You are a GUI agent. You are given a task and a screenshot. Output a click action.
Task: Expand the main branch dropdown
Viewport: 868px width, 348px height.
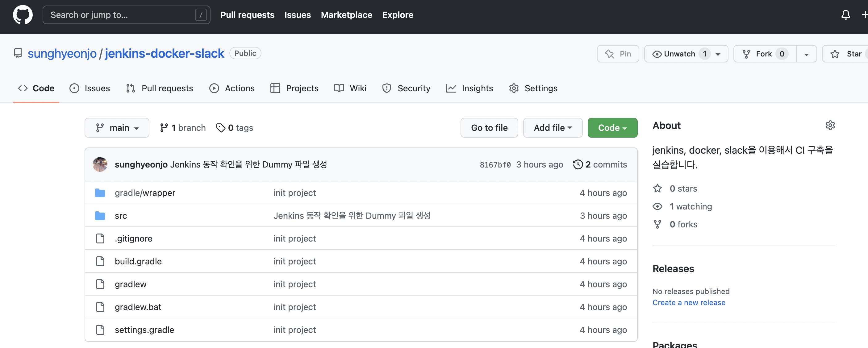pyautogui.click(x=117, y=128)
